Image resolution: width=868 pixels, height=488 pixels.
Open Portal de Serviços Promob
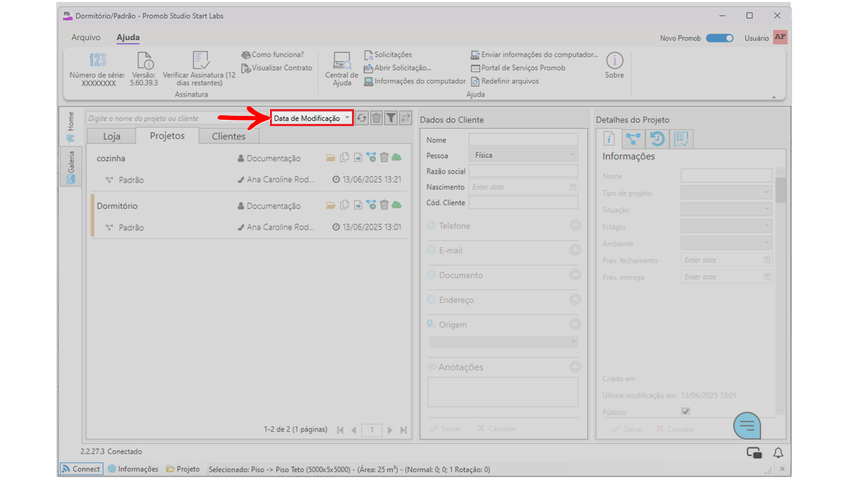coord(518,68)
